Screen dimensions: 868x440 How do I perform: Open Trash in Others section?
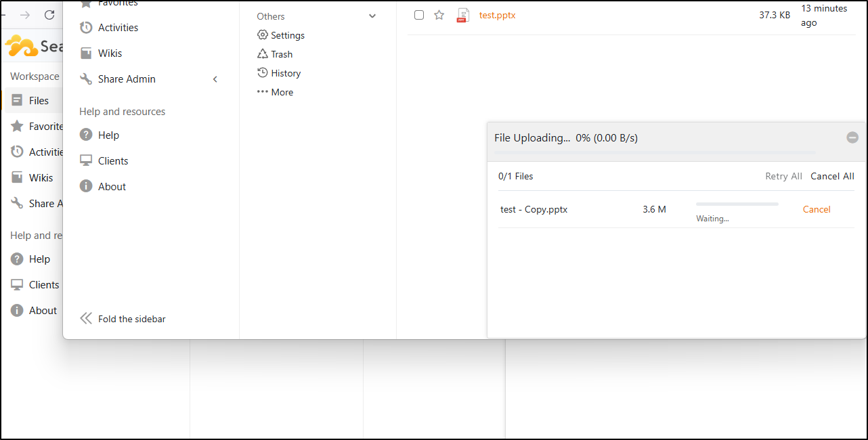276,54
